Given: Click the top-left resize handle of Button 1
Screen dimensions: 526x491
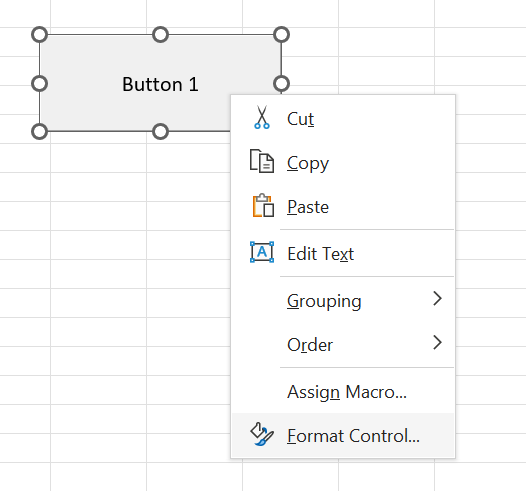Looking at the screenshot, I should click(40, 35).
